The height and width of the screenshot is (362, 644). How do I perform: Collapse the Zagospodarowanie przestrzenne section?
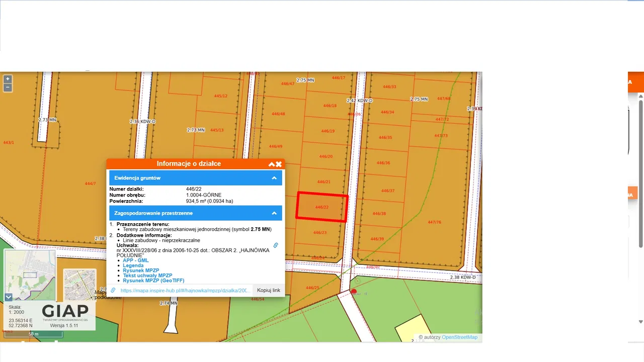pyautogui.click(x=274, y=213)
